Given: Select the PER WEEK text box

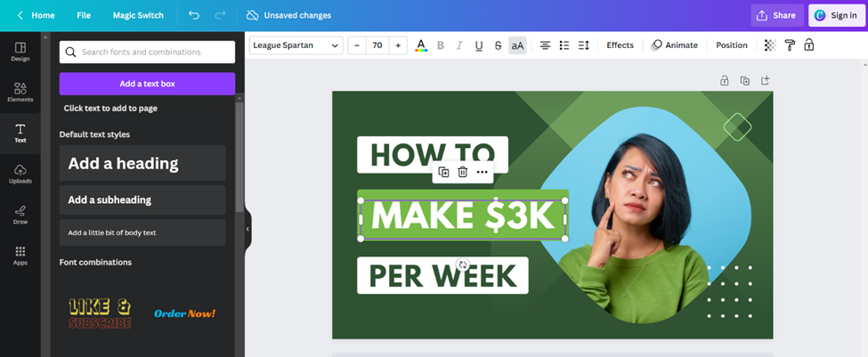Looking at the screenshot, I should (442, 275).
